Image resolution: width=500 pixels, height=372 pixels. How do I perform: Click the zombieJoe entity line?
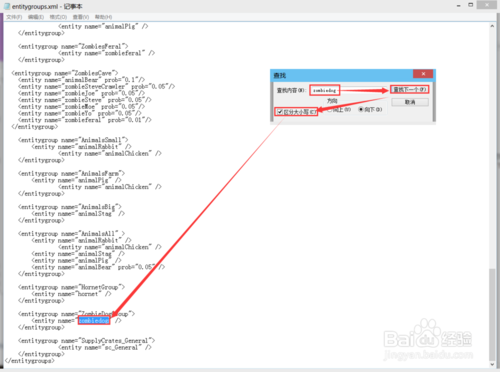coord(81,93)
